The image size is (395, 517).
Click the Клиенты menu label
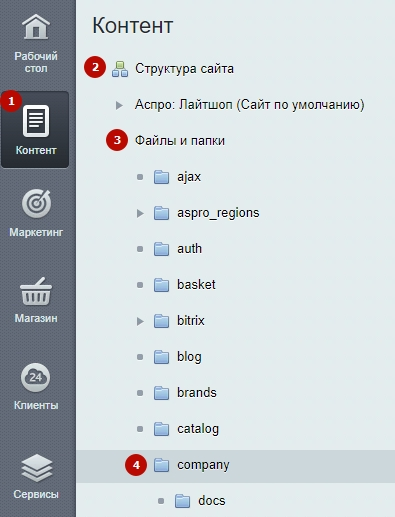(36, 405)
